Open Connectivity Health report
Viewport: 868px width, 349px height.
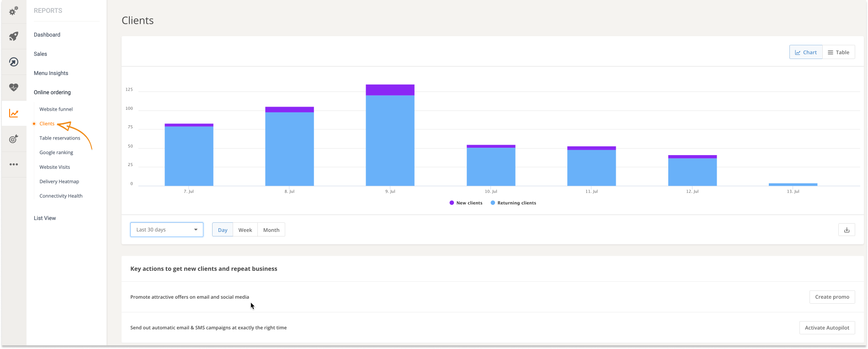coord(61,196)
